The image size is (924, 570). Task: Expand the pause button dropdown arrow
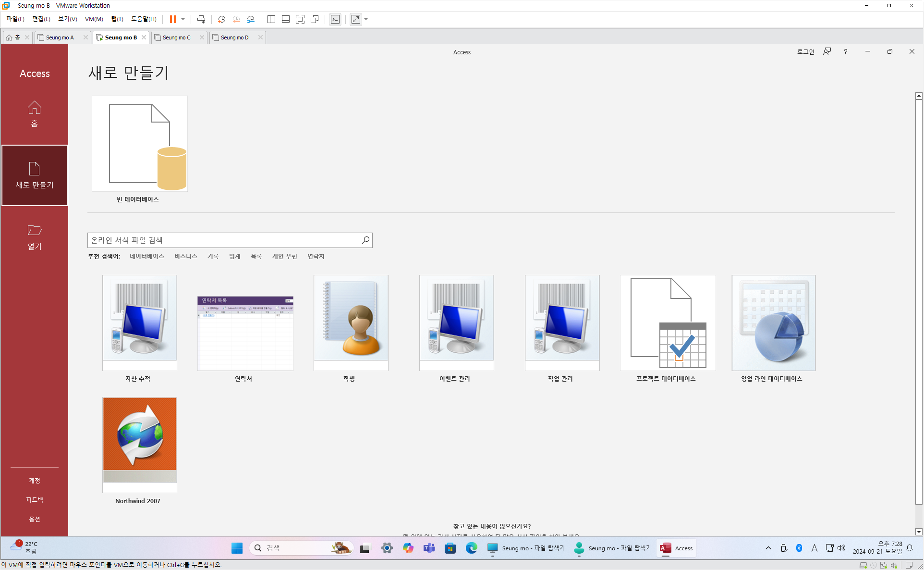(183, 19)
